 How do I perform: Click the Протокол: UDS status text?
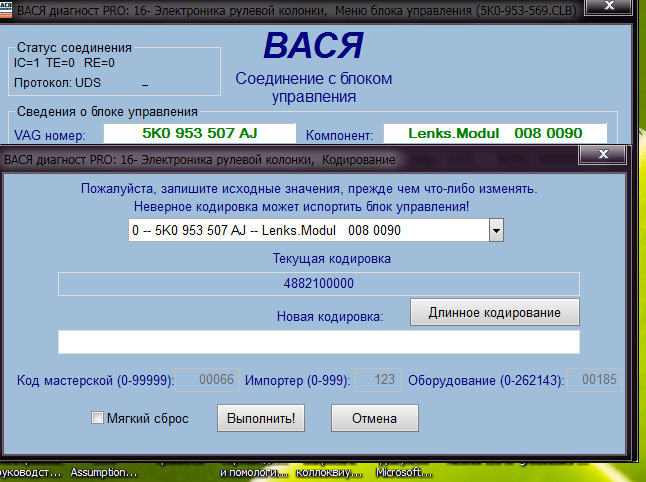point(57,83)
